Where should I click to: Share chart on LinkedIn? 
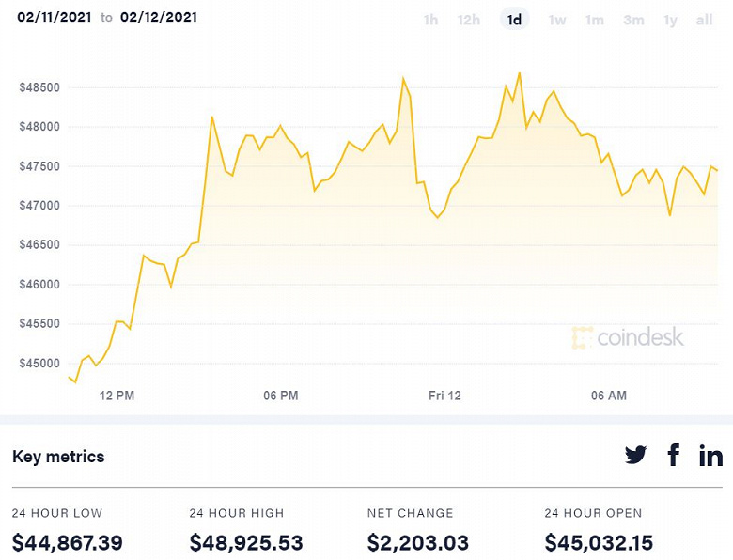(x=710, y=456)
